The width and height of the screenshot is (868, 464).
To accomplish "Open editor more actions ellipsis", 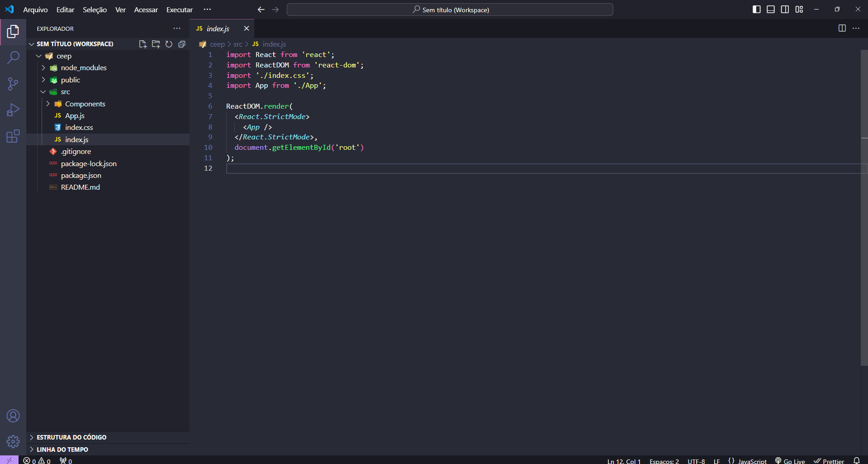I will pyautogui.click(x=856, y=28).
